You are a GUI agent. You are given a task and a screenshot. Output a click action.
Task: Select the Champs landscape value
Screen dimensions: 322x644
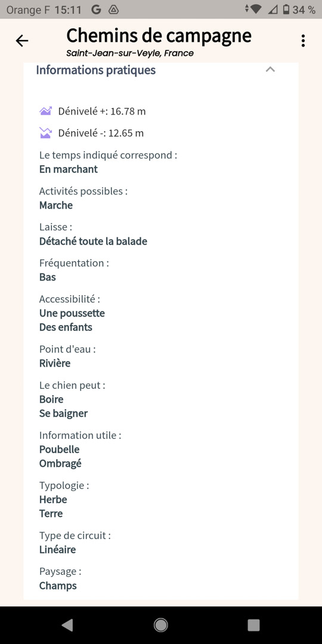pos(58,586)
